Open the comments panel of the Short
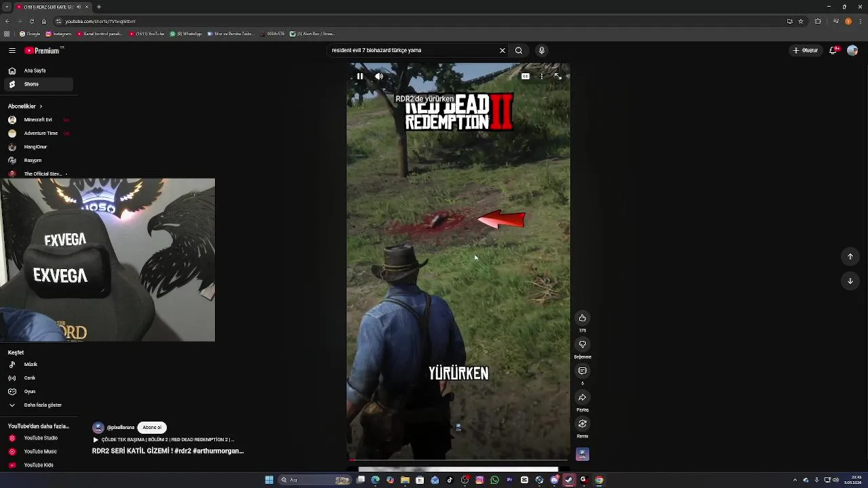 click(x=583, y=371)
